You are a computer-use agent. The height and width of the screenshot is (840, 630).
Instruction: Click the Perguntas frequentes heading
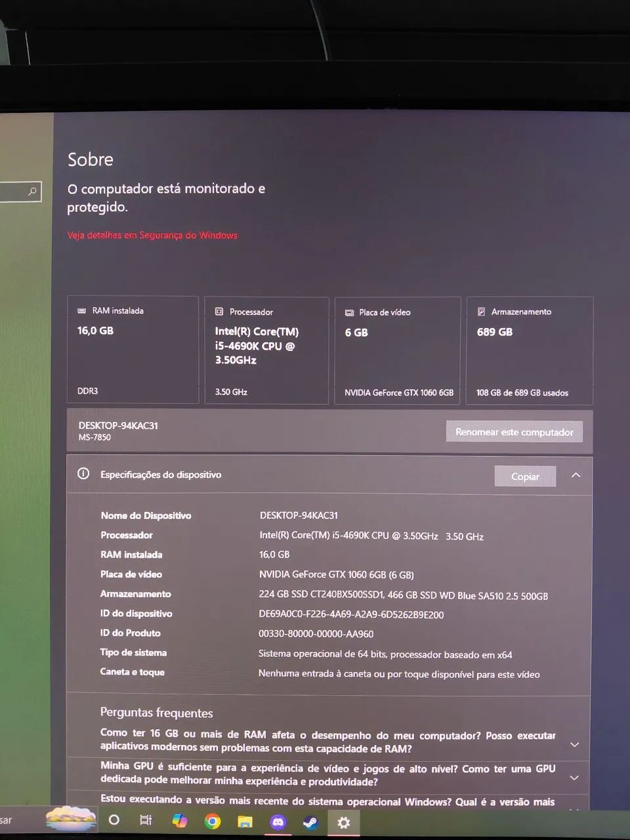point(156,713)
